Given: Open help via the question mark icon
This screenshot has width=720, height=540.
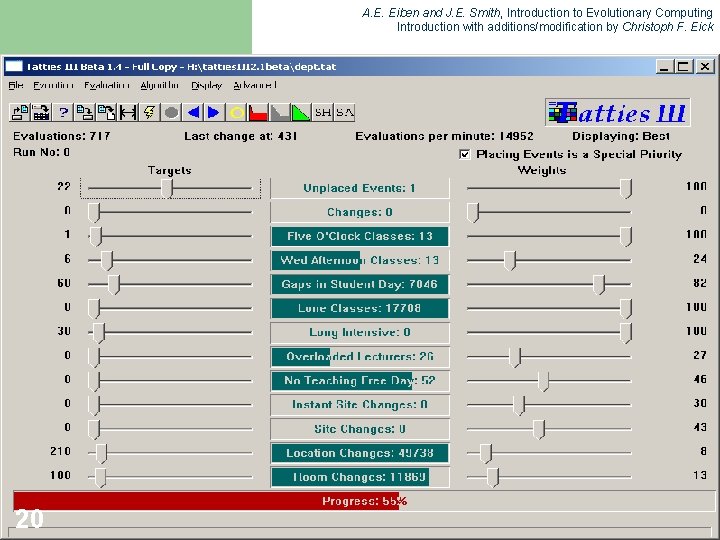Looking at the screenshot, I should point(63,112).
